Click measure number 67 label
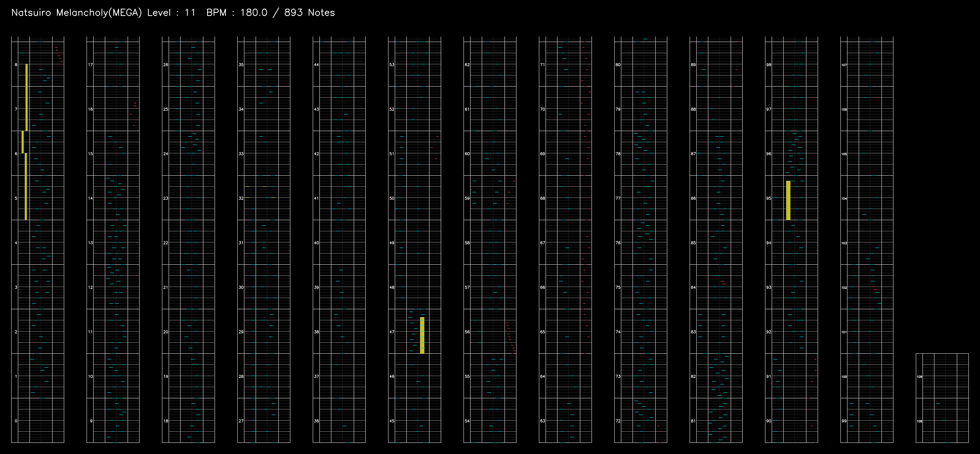 [543, 243]
